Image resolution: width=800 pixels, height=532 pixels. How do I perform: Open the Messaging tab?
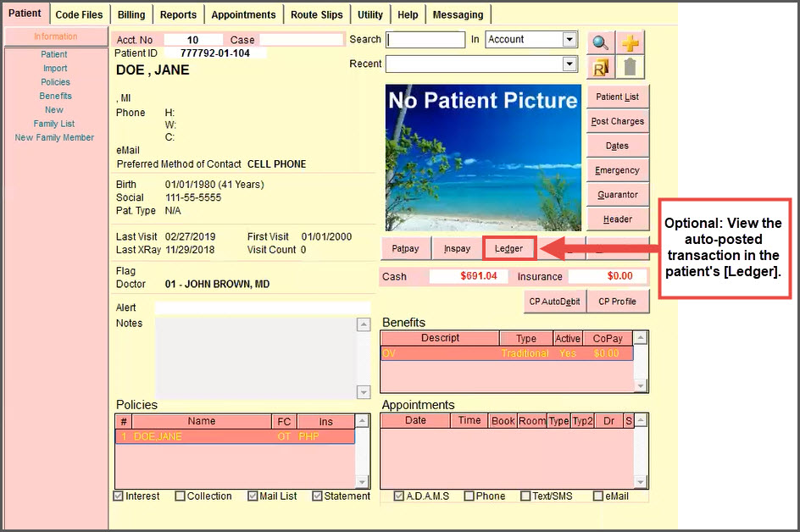pos(458,14)
